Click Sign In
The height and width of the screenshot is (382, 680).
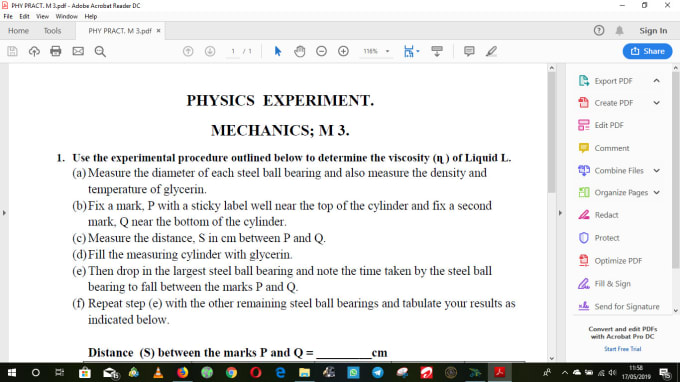(653, 30)
